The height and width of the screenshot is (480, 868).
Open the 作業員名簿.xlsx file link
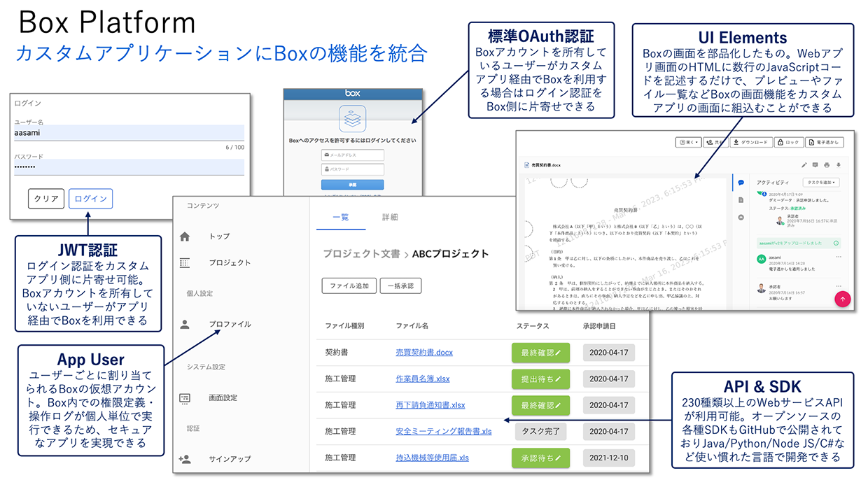pos(423,379)
